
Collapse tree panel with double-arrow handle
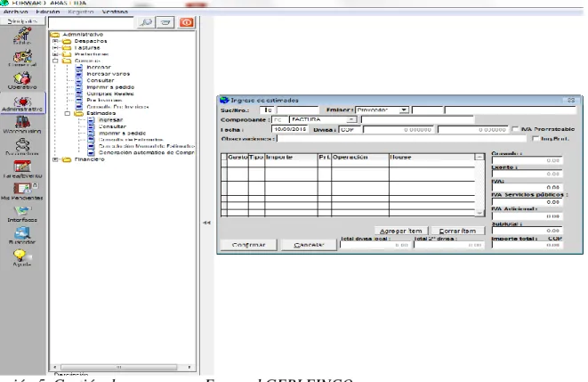(x=206, y=223)
